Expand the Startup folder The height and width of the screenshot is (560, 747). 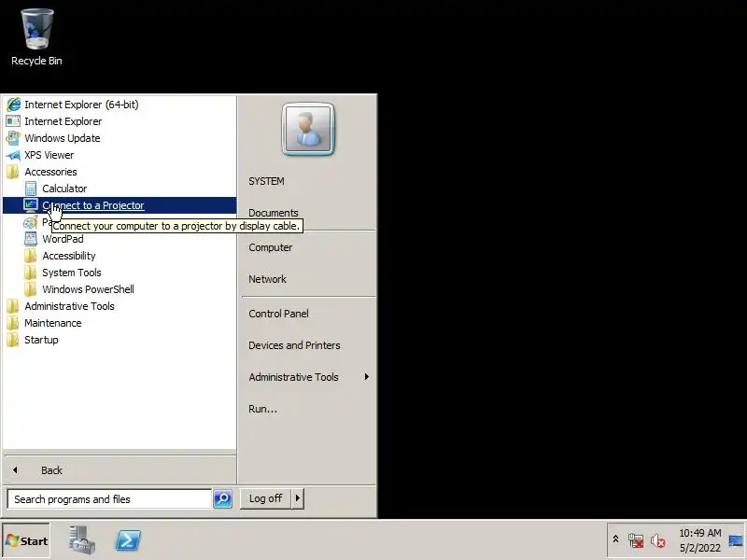tap(120, 340)
